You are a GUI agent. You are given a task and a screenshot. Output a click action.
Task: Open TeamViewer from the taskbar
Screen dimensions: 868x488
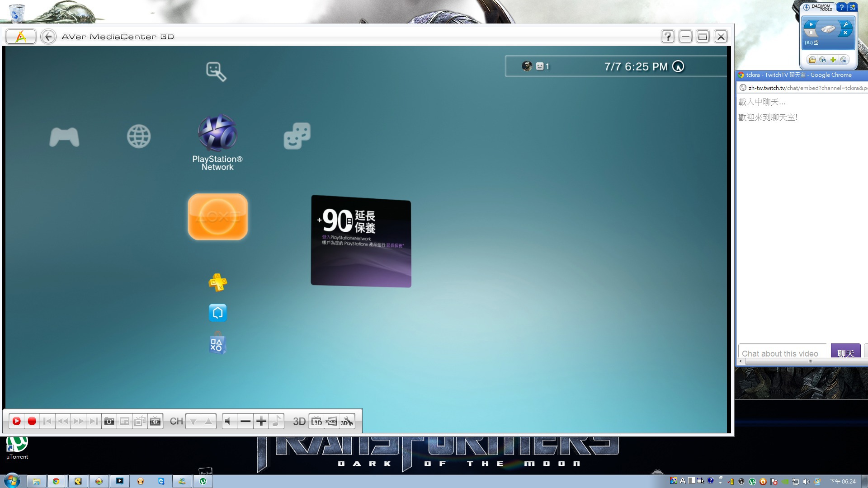tap(161, 481)
